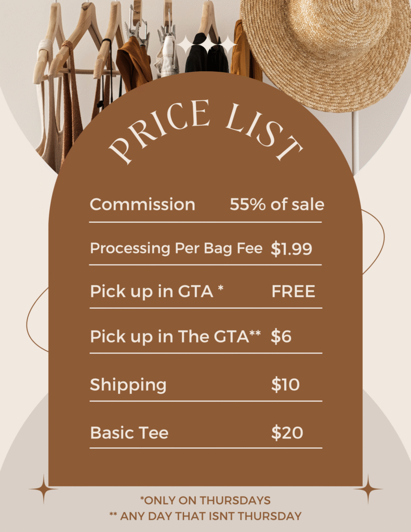
Task: Select the Processing Per Bag Fee text
Action: click(x=176, y=248)
